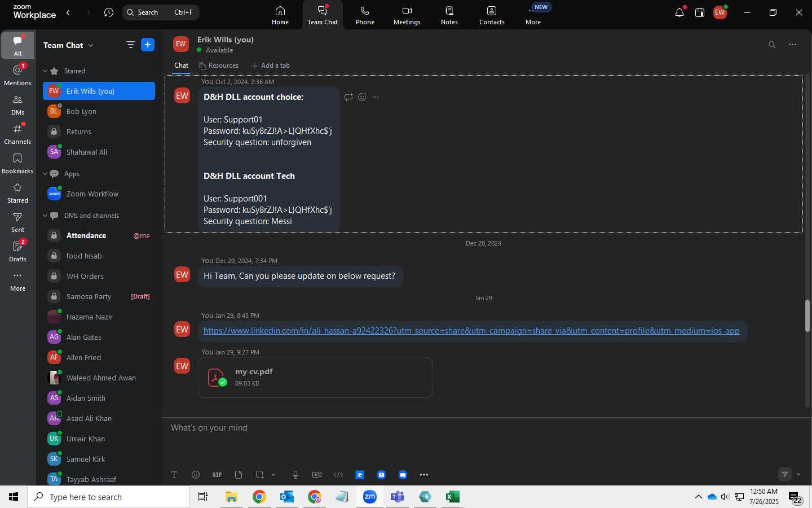Open DMs in the left sidebar
The height and width of the screenshot is (508, 812).
(x=17, y=104)
